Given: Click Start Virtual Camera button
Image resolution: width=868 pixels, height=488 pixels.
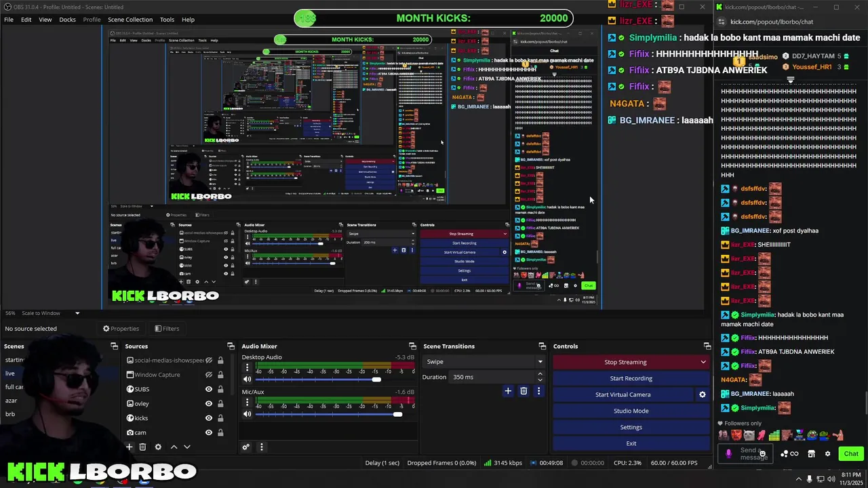Looking at the screenshot, I should (x=623, y=394).
